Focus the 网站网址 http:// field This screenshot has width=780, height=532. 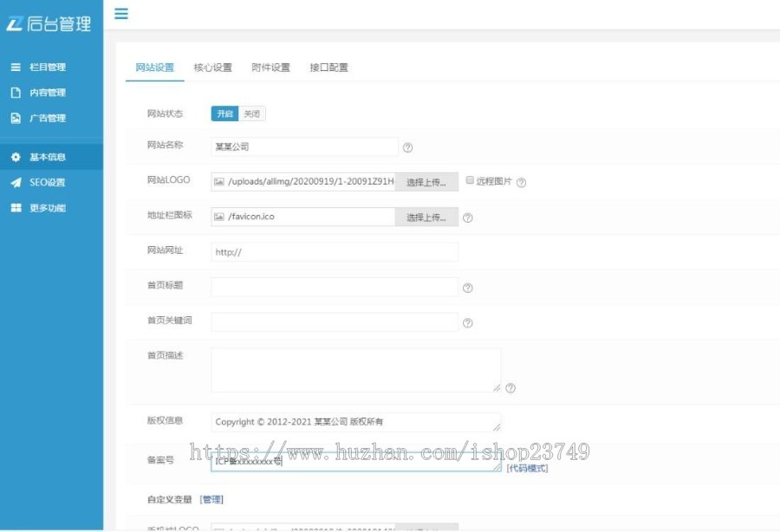point(335,252)
